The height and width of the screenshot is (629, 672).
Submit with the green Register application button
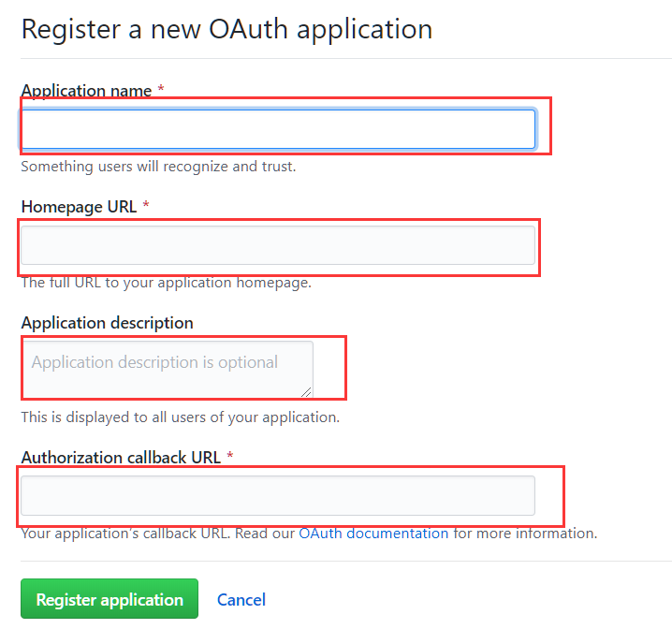click(110, 598)
